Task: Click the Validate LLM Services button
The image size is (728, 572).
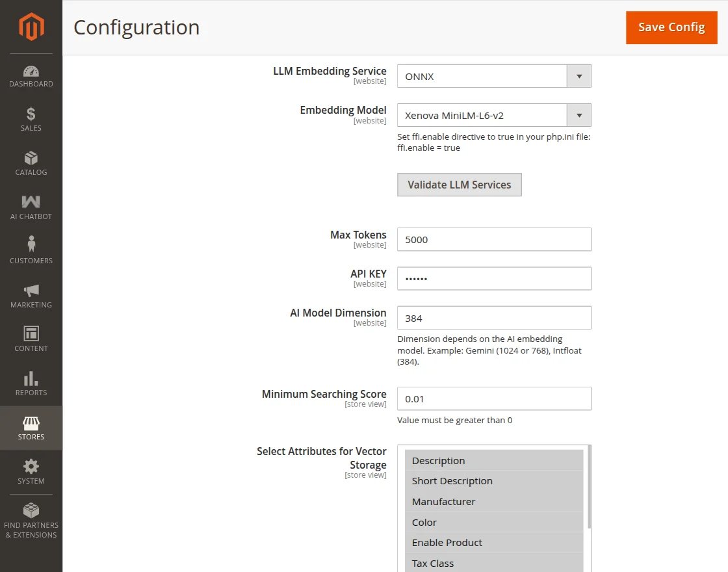Action: (459, 185)
